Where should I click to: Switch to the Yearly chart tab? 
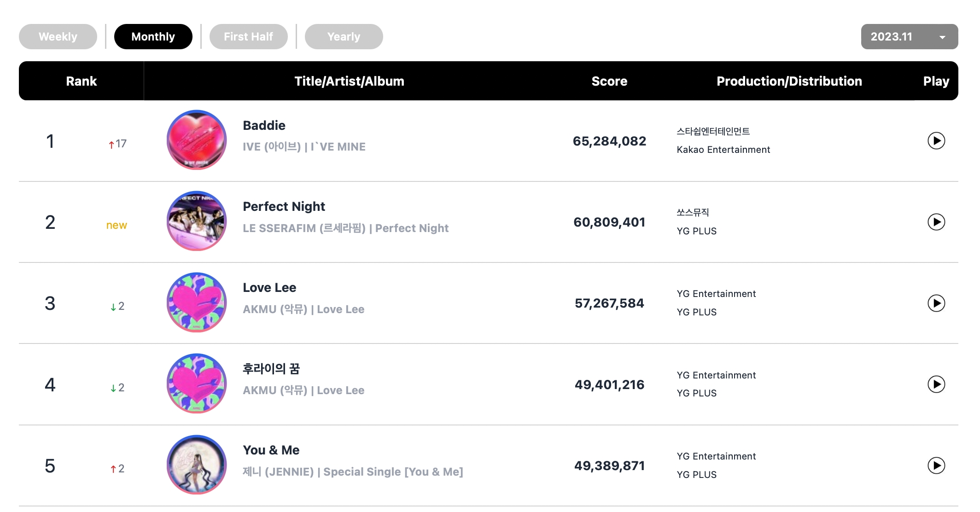pos(344,37)
